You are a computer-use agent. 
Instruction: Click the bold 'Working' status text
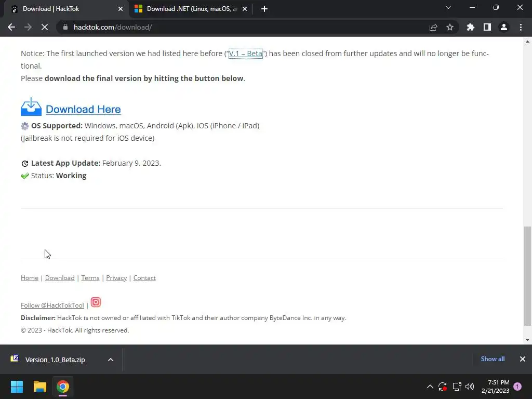[x=71, y=176]
